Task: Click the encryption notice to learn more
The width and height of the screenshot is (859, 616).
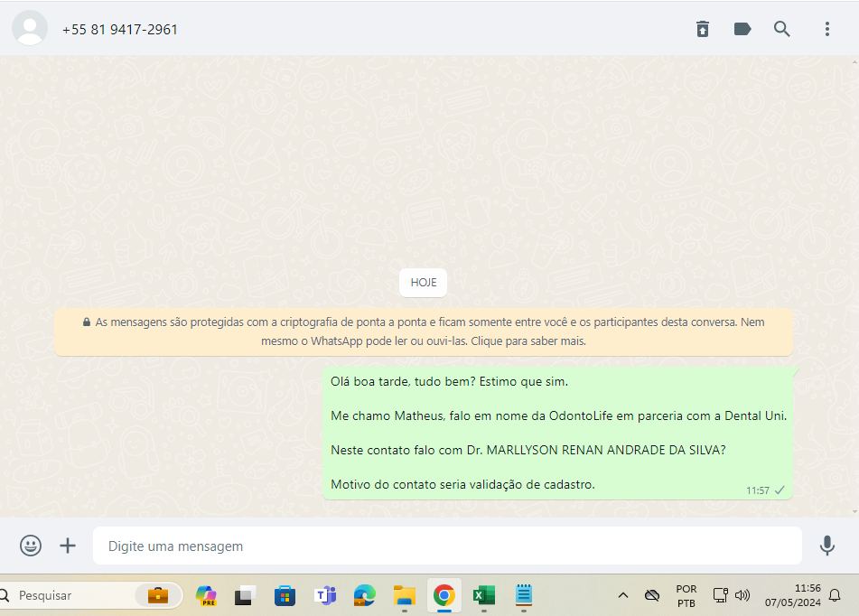Action: click(423, 331)
